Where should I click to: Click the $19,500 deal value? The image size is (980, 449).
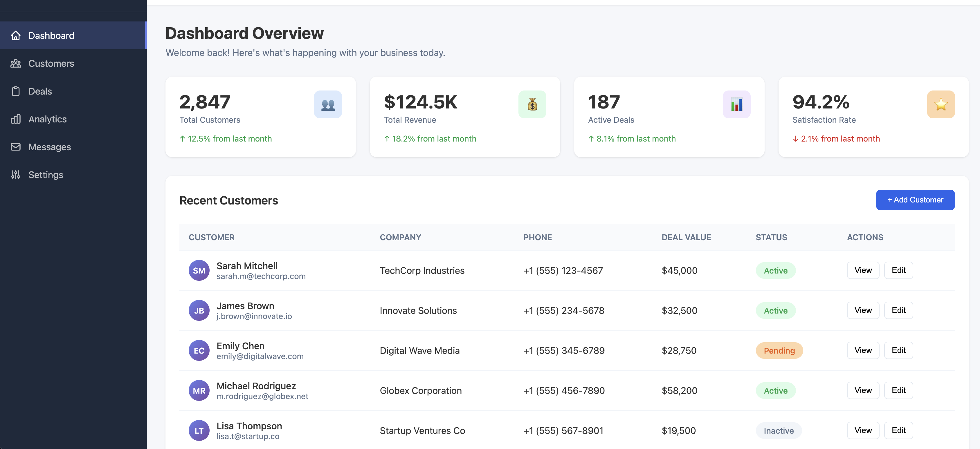(x=679, y=430)
